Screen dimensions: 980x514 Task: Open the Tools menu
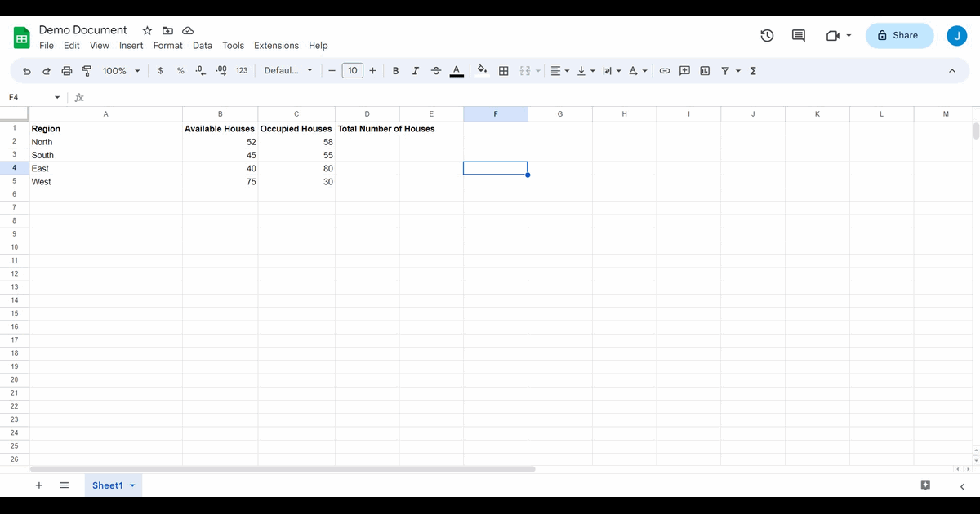click(234, 46)
